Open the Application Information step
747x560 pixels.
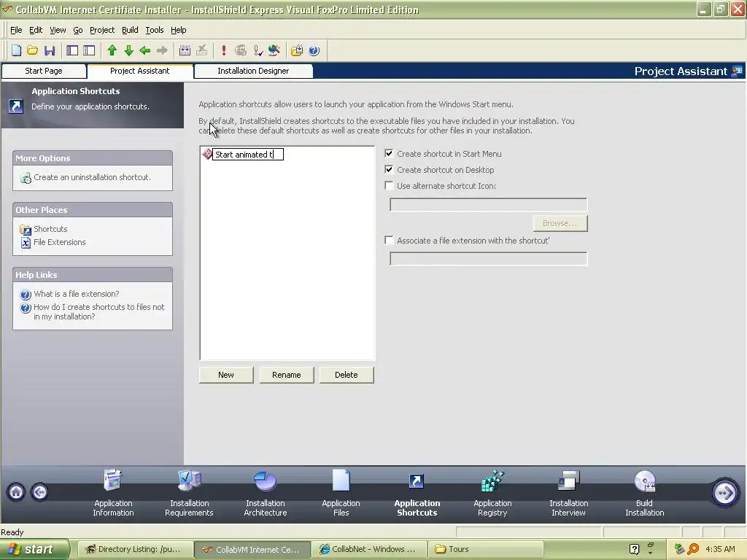113,493
